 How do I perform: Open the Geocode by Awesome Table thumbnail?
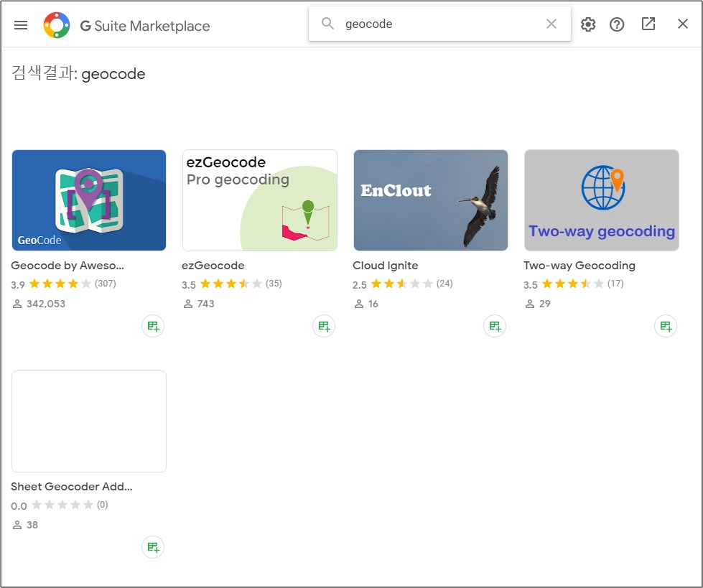pos(89,200)
